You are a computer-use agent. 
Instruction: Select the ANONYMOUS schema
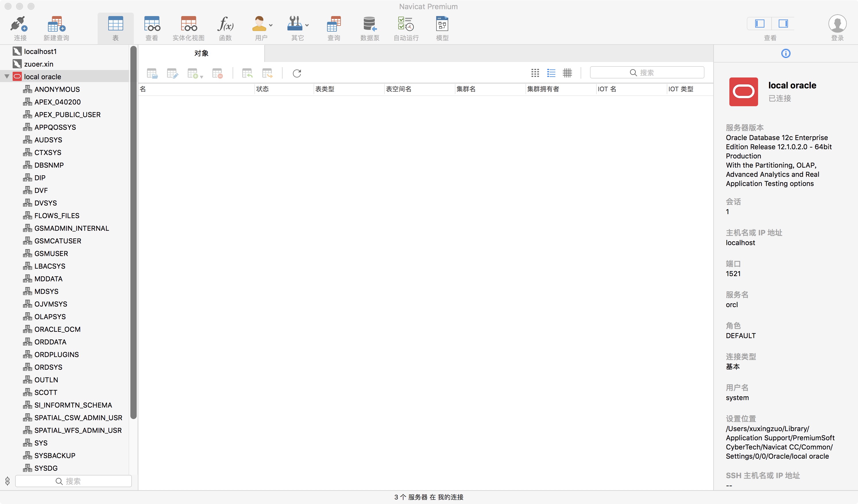57,89
